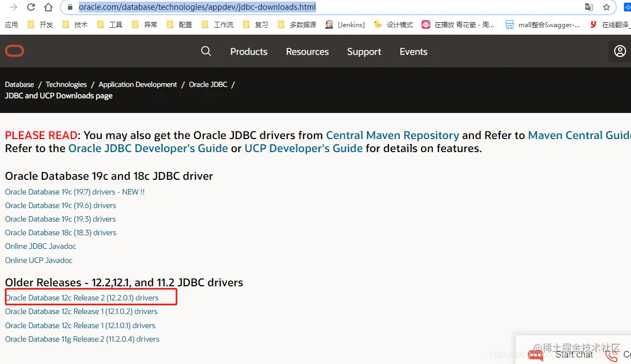The width and height of the screenshot is (631, 364).
Task: Open the 配置 bookmark folder
Action: point(180,25)
